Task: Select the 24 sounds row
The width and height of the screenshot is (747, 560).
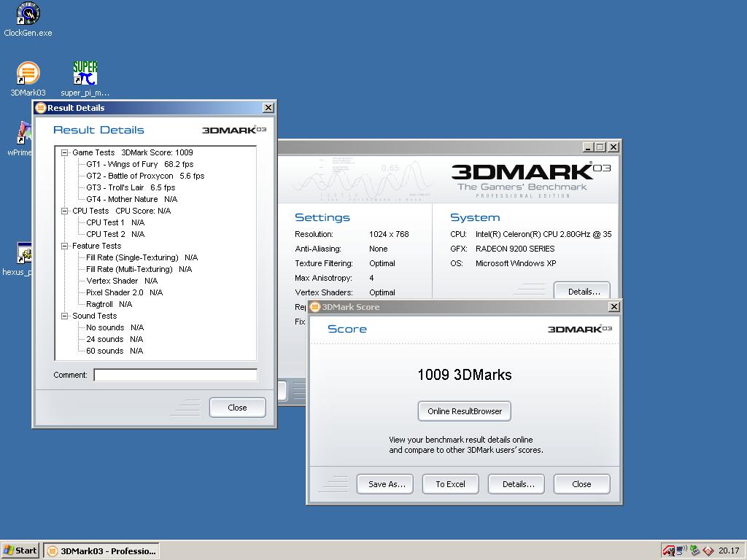Action: tap(115, 339)
